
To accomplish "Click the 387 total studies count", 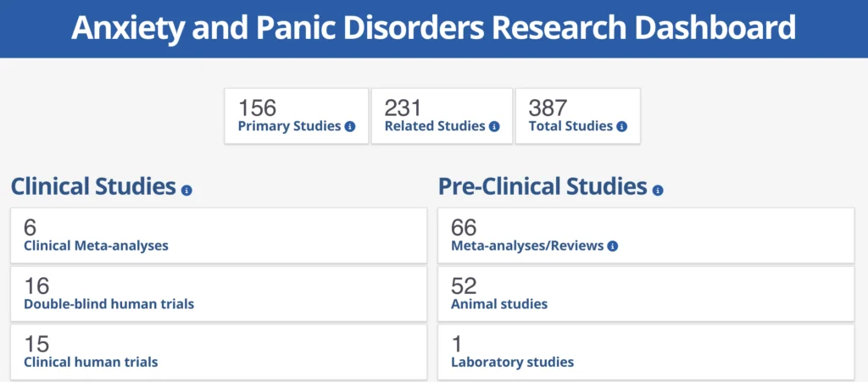I will (548, 108).
